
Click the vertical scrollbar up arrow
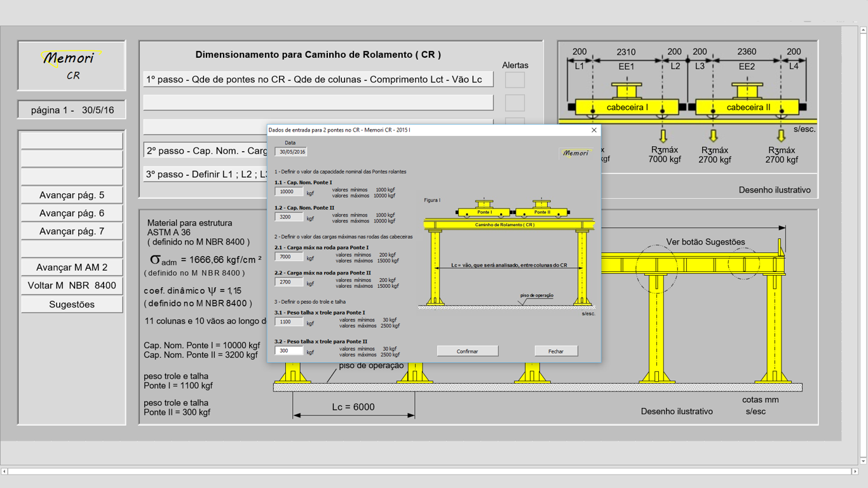click(x=863, y=30)
